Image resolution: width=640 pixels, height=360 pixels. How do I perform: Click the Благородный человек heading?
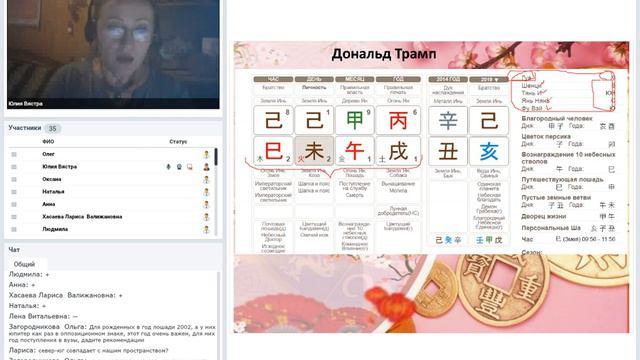pyautogui.click(x=556, y=118)
